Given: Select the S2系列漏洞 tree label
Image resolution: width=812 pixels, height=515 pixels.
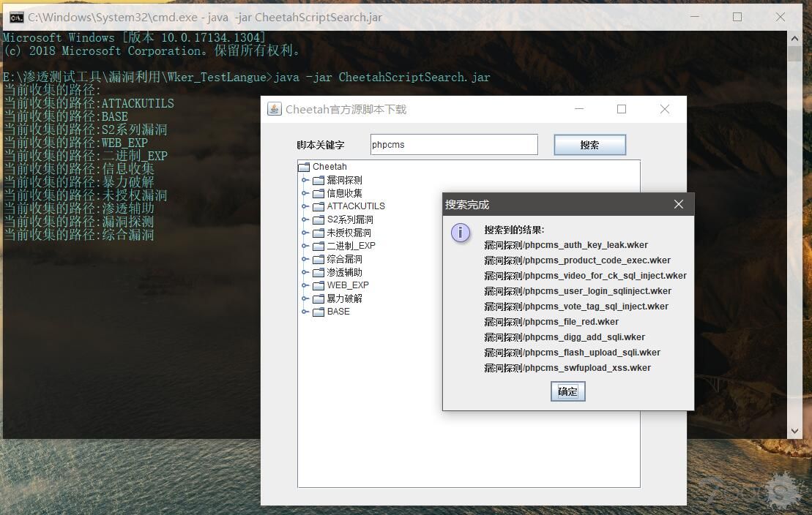Looking at the screenshot, I should (x=350, y=219).
